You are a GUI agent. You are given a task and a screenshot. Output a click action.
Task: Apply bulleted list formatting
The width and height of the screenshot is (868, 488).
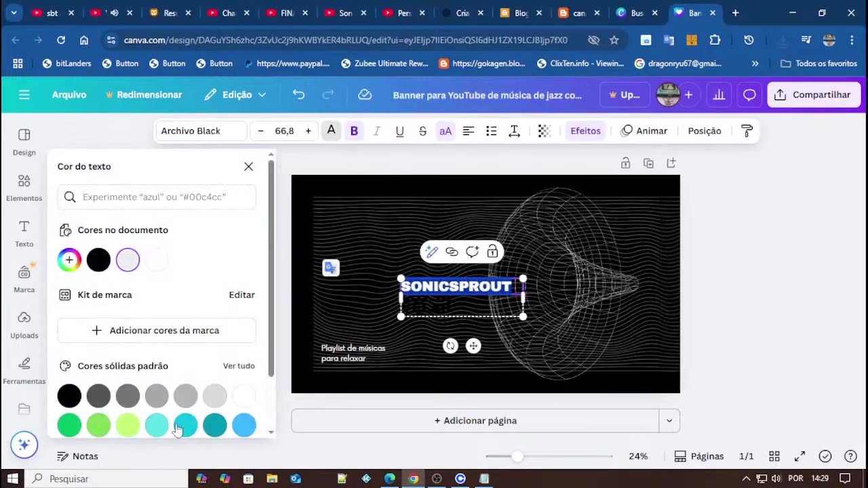pos(491,131)
